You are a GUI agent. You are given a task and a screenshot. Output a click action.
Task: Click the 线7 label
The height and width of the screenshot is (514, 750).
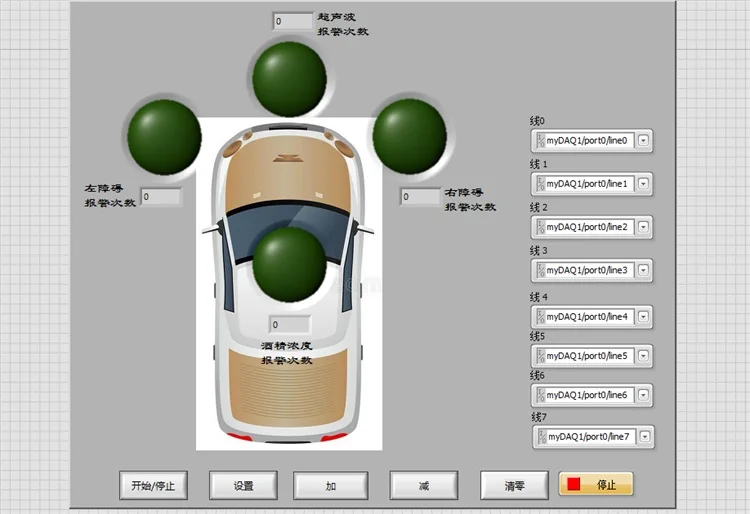(539, 417)
